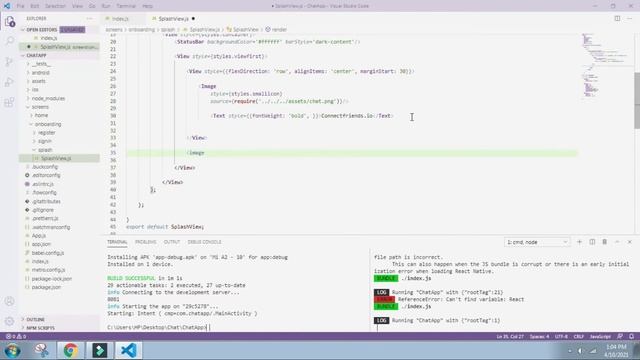Select SplashView.js in file tree
This screenshot has width=640, height=360.
click(56, 158)
